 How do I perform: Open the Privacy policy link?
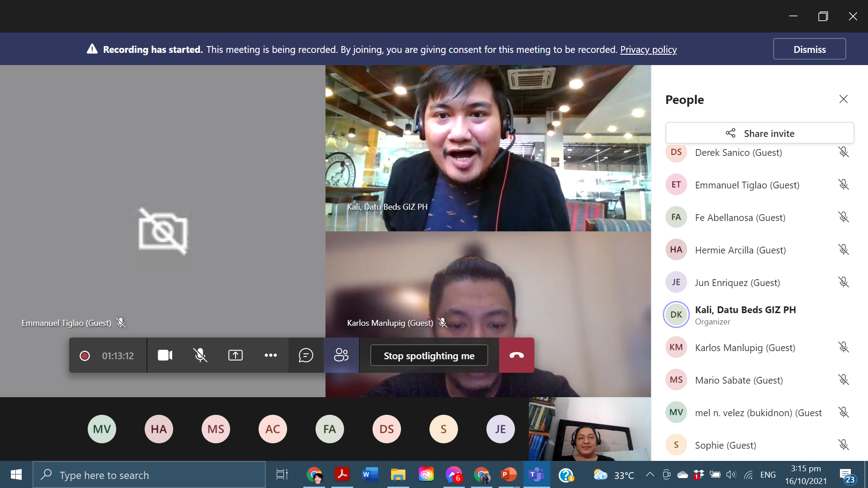click(648, 50)
